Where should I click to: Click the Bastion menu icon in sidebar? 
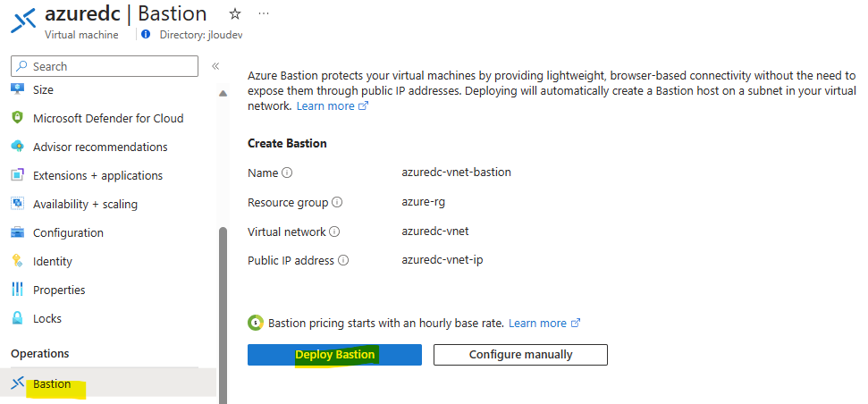tap(18, 383)
